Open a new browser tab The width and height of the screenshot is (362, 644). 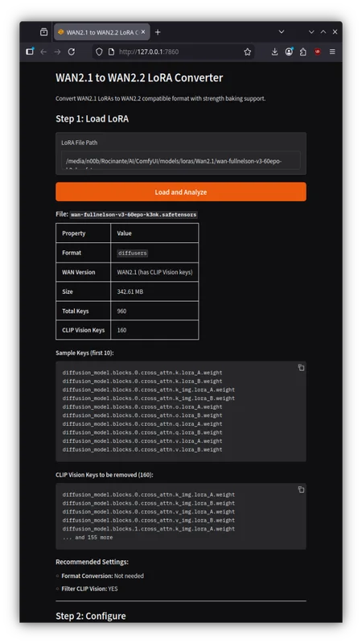[x=158, y=32]
